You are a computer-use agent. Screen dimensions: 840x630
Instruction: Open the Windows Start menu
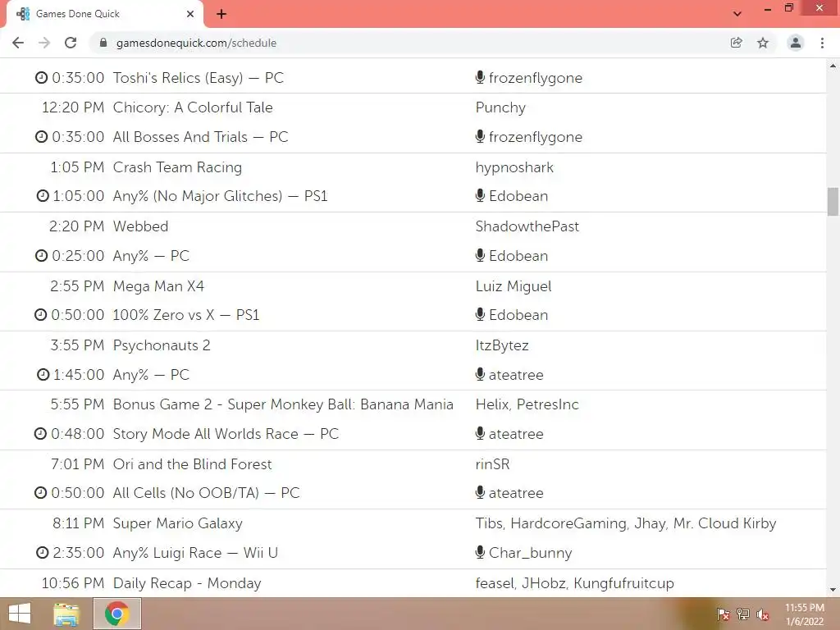tap(20, 614)
